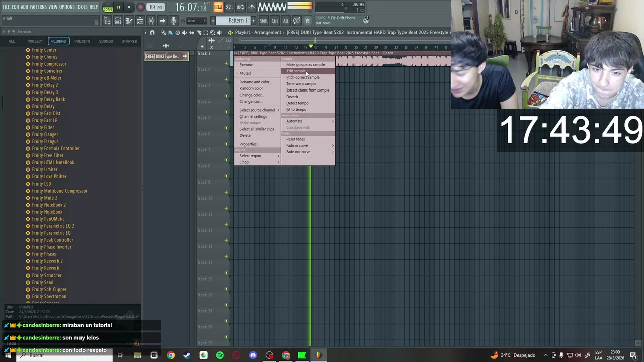Arm the red record button
Image resolution: width=644 pixels, height=362 pixels.
click(140, 7)
